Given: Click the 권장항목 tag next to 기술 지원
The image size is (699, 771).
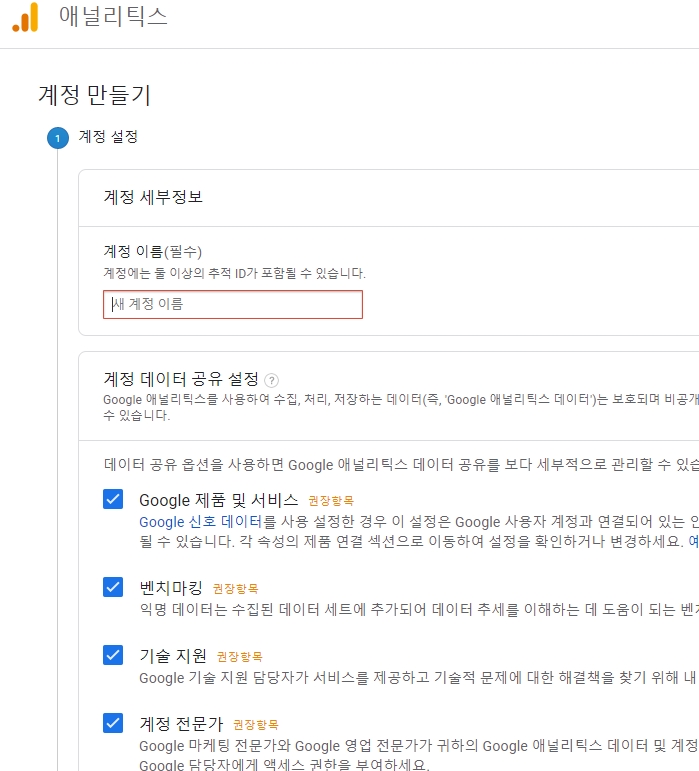Looking at the screenshot, I should [240, 656].
